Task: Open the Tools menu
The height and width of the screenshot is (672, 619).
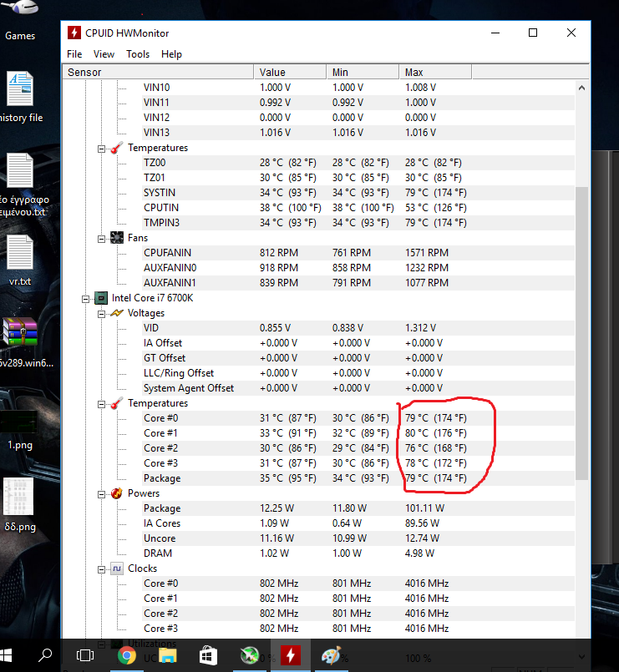Action: pyautogui.click(x=138, y=54)
